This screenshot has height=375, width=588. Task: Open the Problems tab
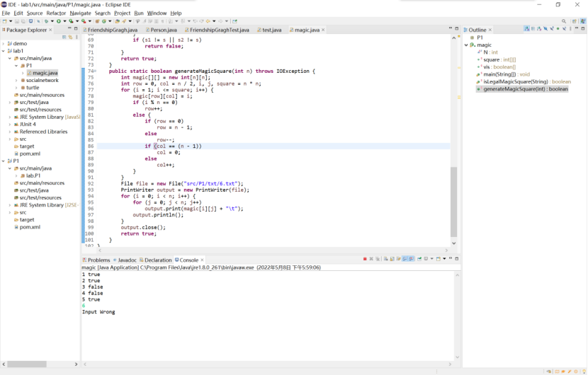pyautogui.click(x=96, y=260)
